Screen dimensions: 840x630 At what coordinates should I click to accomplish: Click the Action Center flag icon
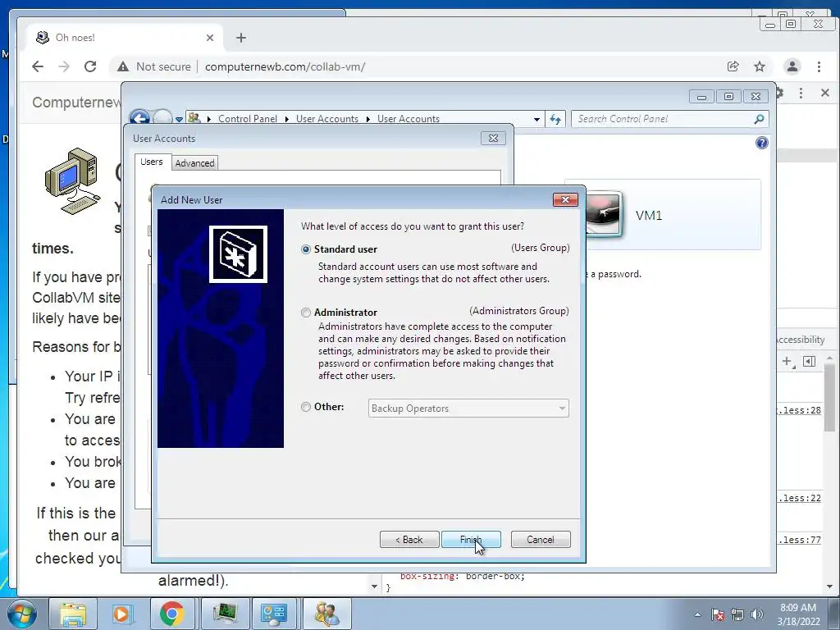coord(718,614)
